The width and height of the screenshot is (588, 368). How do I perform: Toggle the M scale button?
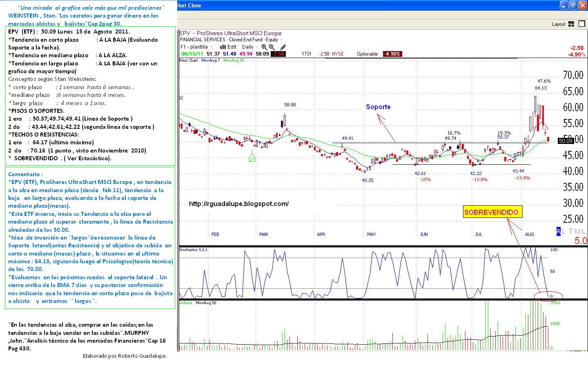578,231
